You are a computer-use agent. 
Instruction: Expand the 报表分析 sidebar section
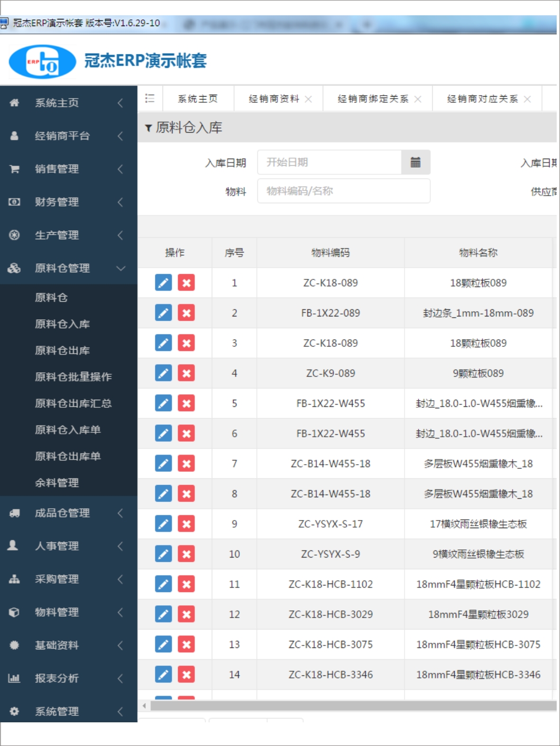coord(57,678)
